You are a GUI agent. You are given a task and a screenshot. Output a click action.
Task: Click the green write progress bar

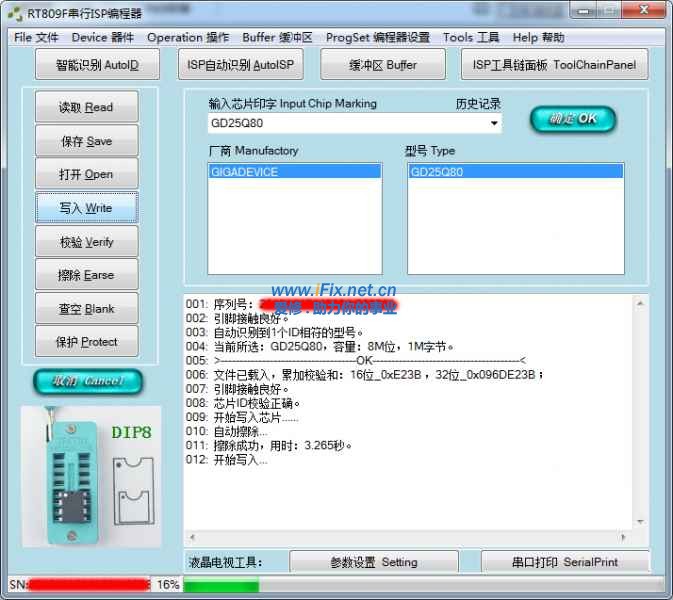click(x=221, y=584)
